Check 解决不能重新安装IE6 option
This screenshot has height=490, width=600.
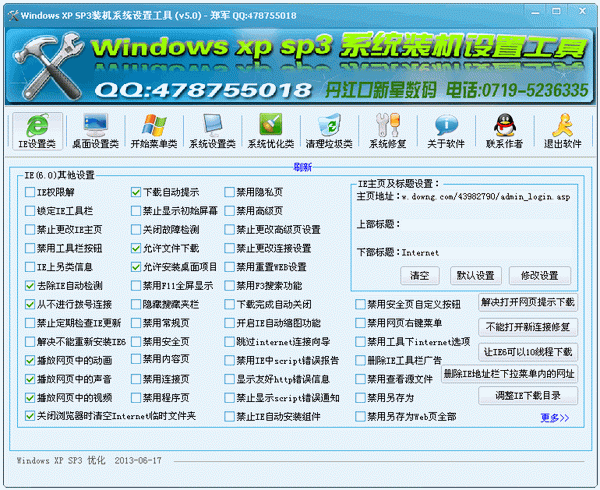click(x=30, y=342)
